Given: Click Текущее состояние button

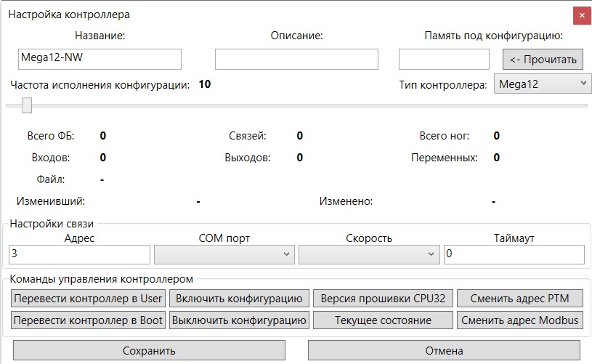Looking at the screenshot, I should [x=383, y=320].
